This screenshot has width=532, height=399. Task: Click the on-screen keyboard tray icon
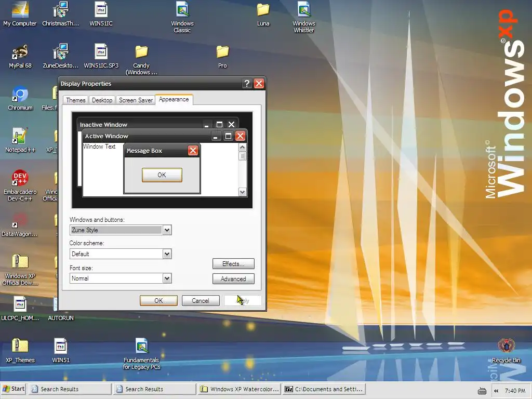point(482,391)
